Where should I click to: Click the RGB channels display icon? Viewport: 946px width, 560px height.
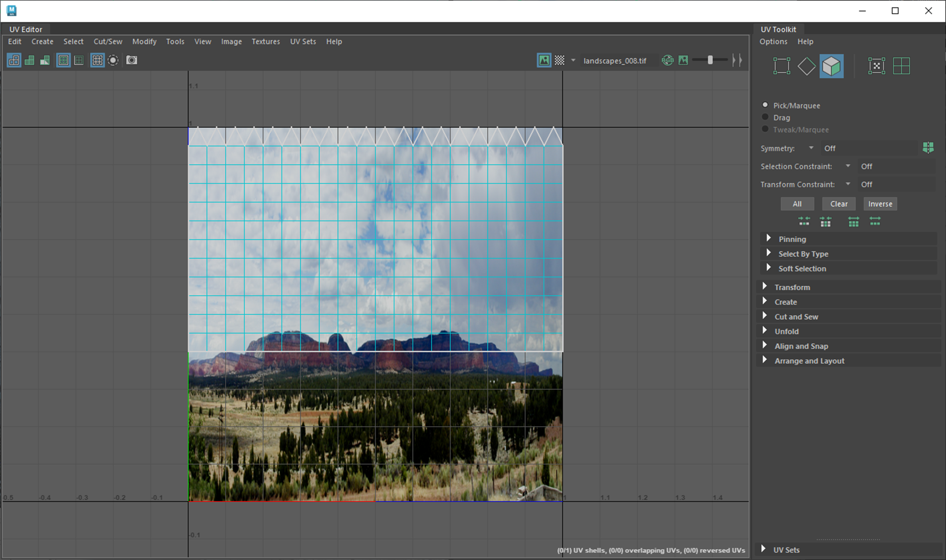tap(667, 60)
